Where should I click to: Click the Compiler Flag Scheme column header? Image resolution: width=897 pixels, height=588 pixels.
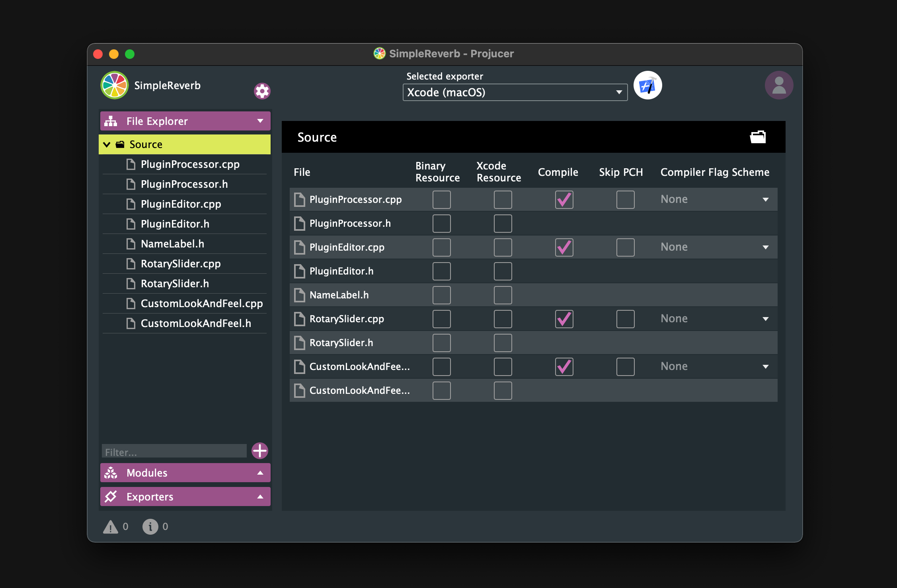pyautogui.click(x=715, y=172)
